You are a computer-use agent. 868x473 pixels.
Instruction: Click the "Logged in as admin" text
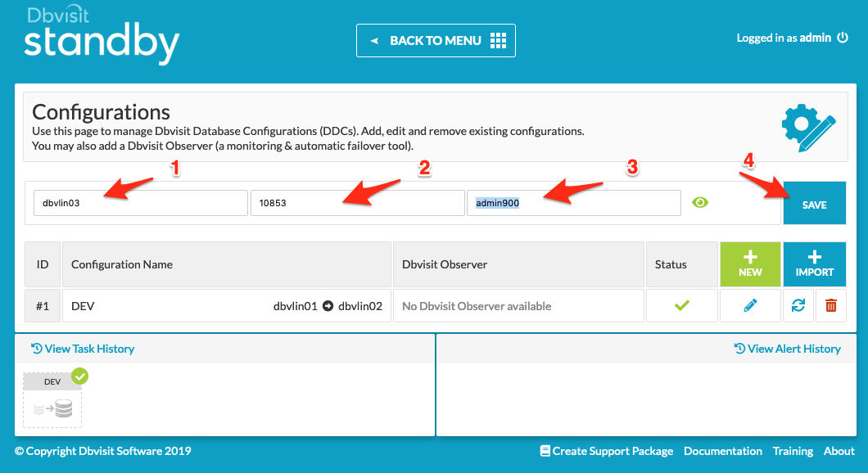tap(784, 38)
